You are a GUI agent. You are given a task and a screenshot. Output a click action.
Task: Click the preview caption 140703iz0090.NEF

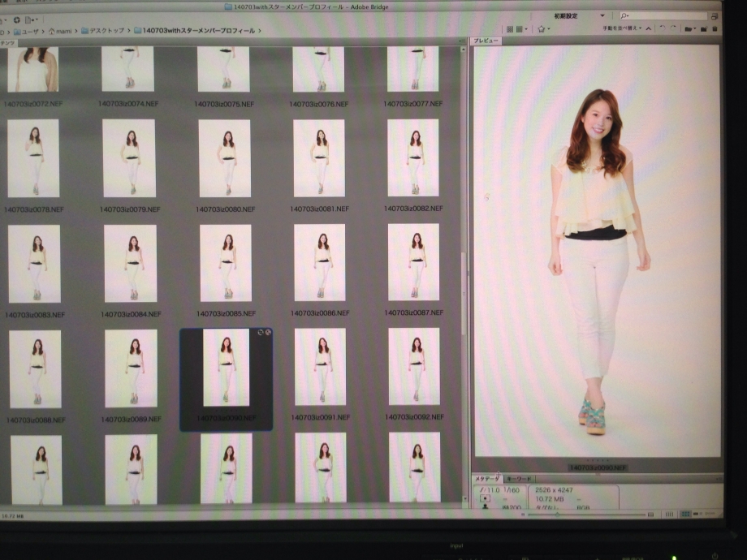tap(598, 467)
